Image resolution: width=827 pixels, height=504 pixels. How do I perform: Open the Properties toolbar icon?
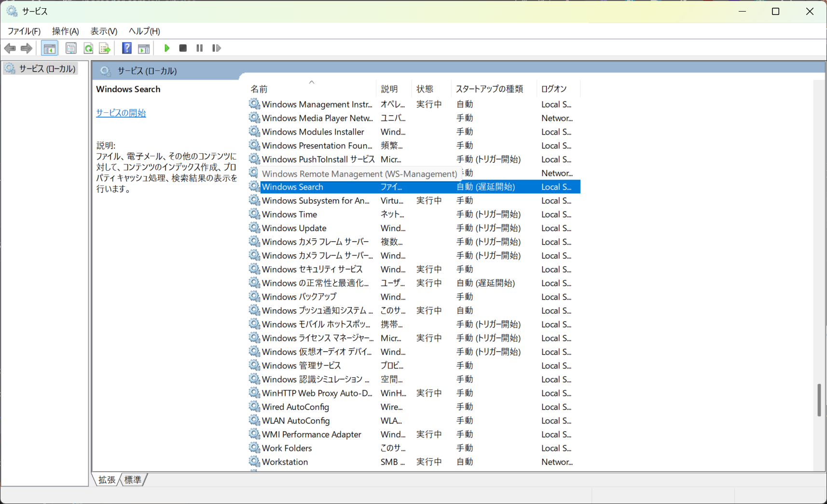coord(71,48)
